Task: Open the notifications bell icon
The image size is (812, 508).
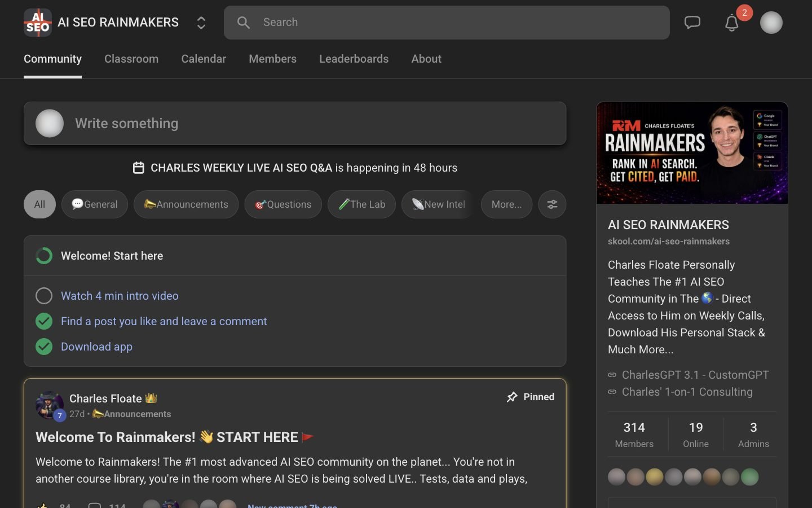Action: click(x=732, y=23)
